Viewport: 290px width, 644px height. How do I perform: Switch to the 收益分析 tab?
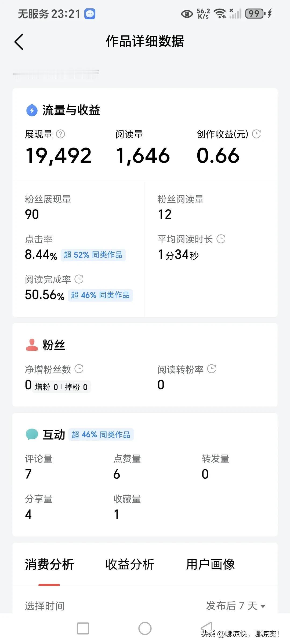(x=130, y=564)
